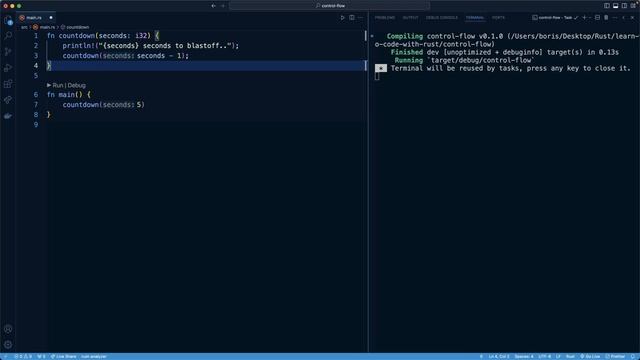Click Ln 4, Col 2 cursor position
Screen dimensions: 640x360
(x=498, y=356)
